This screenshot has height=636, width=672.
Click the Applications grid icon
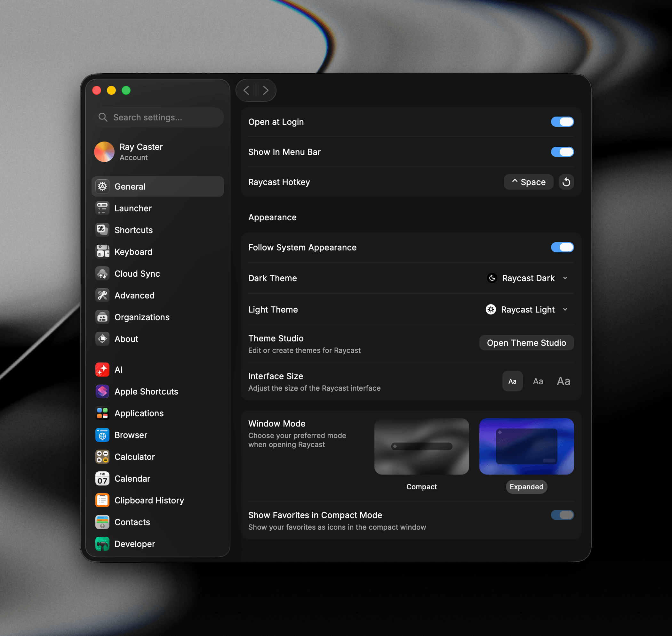pos(102,413)
